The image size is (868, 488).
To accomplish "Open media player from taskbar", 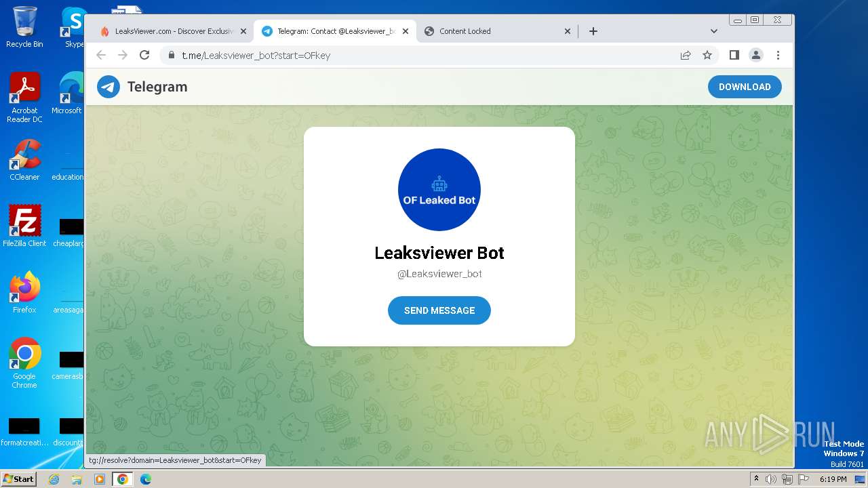I will [100, 479].
